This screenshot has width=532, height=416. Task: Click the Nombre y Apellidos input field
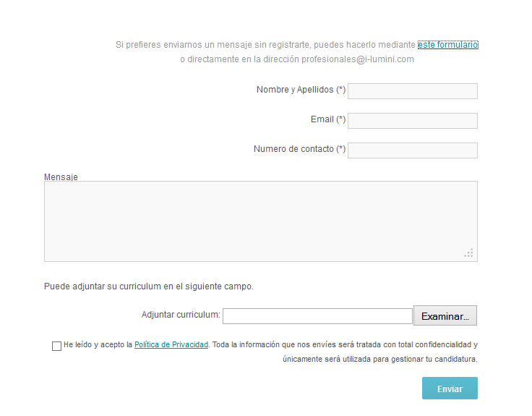pos(412,90)
